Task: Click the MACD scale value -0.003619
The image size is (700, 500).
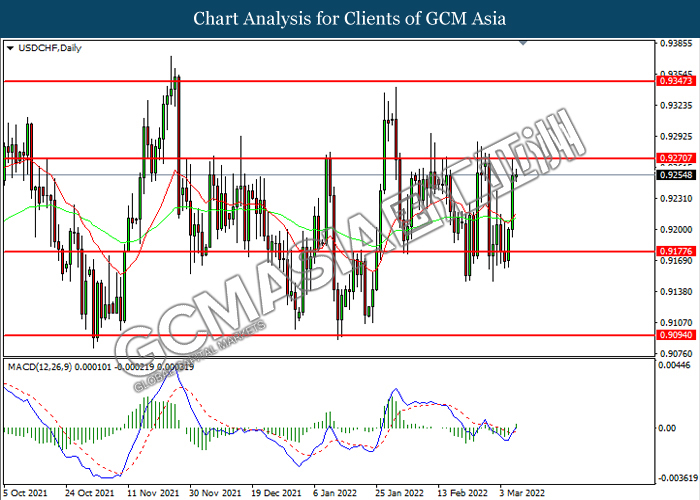Action: [x=677, y=478]
